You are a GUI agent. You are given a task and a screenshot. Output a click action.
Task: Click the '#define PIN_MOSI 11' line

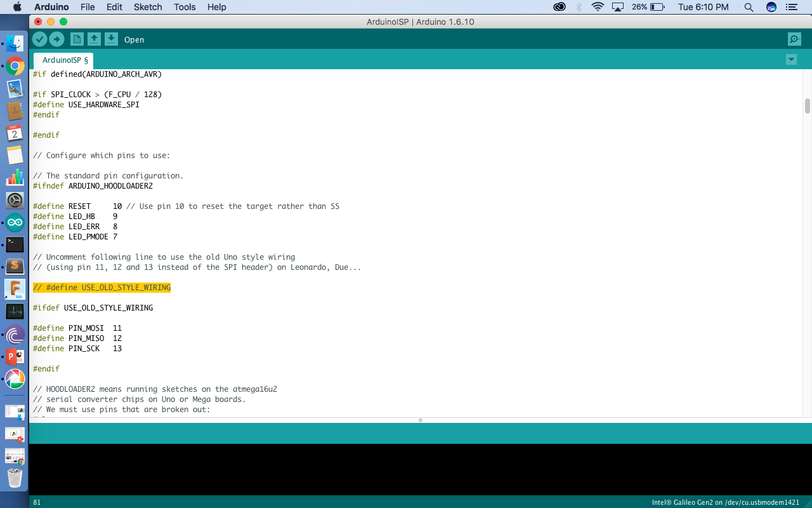77,328
